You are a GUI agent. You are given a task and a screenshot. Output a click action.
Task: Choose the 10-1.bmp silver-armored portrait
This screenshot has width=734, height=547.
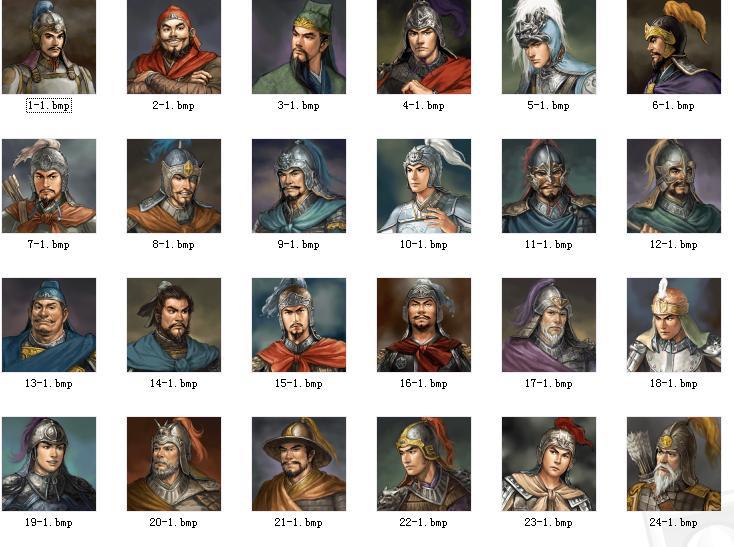click(x=424, y=186)
